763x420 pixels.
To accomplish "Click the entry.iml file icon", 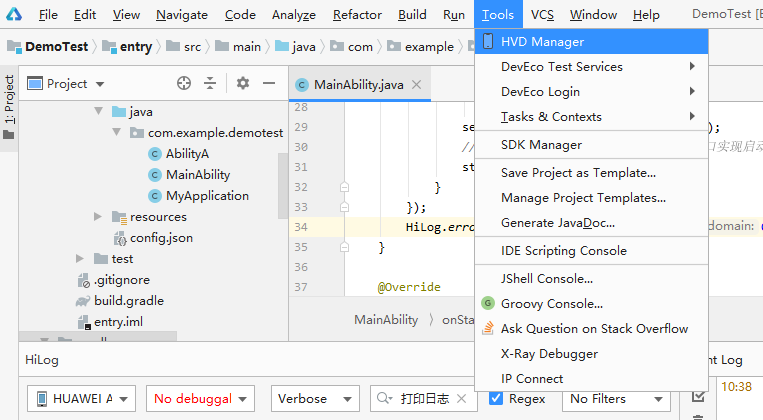I will click(x=84, y=322).
